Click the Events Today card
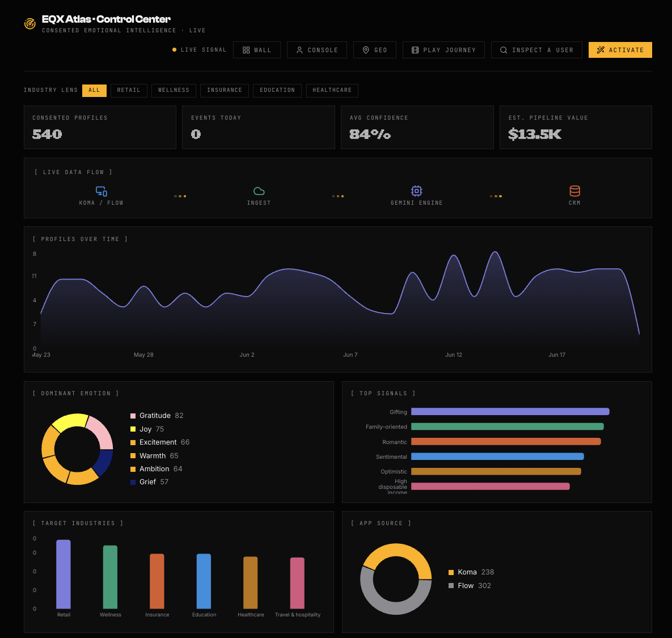Image resolution: width=672 pixels, height=638 pixels. point(259,127)
